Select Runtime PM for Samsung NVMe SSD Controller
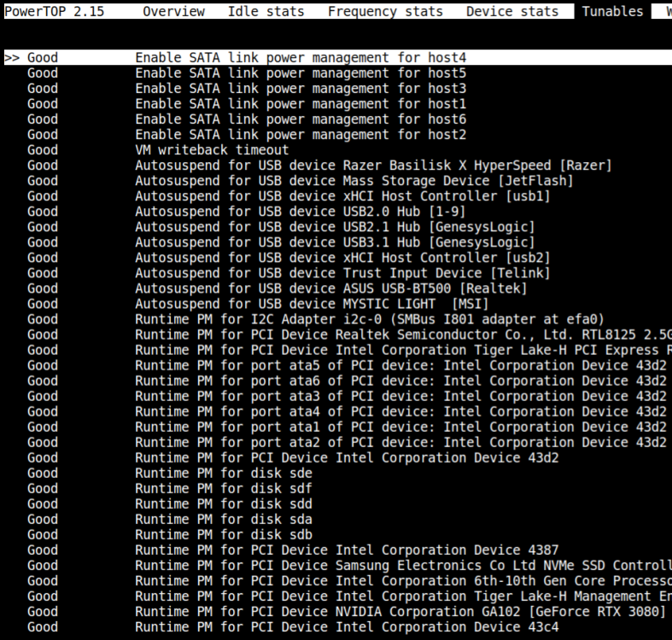The image size is (672, 640). (x=349, y=567)
